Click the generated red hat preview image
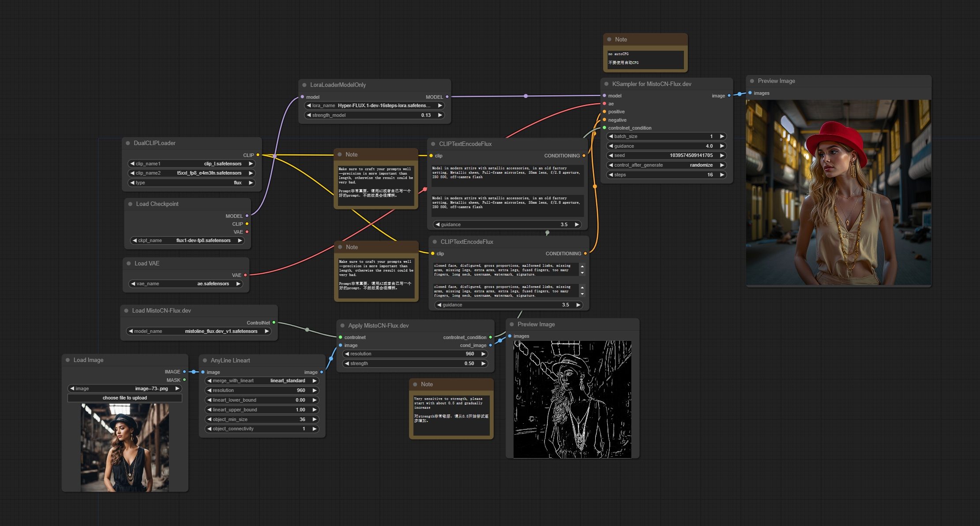Viewport: 980px width, 526px height. click(x=838, y=192)
